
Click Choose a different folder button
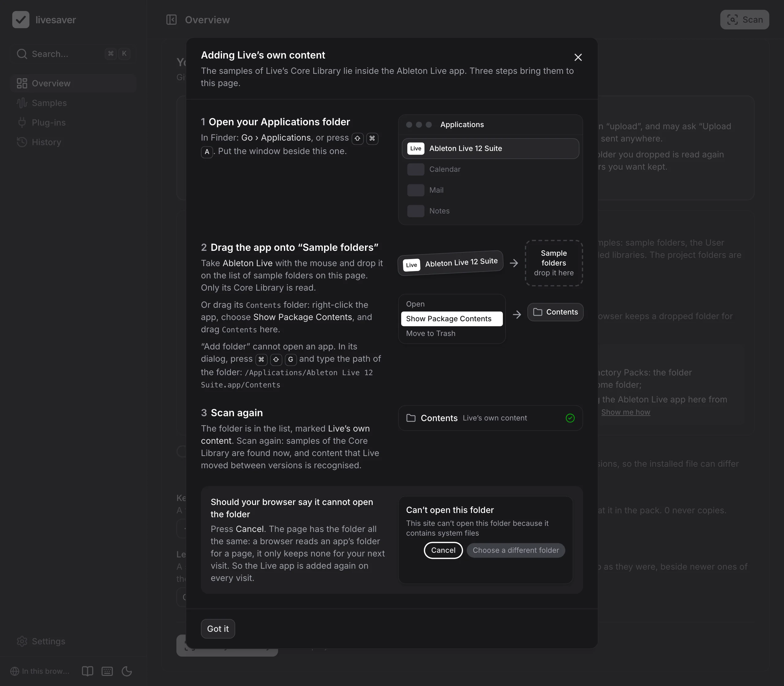[516, 550]
